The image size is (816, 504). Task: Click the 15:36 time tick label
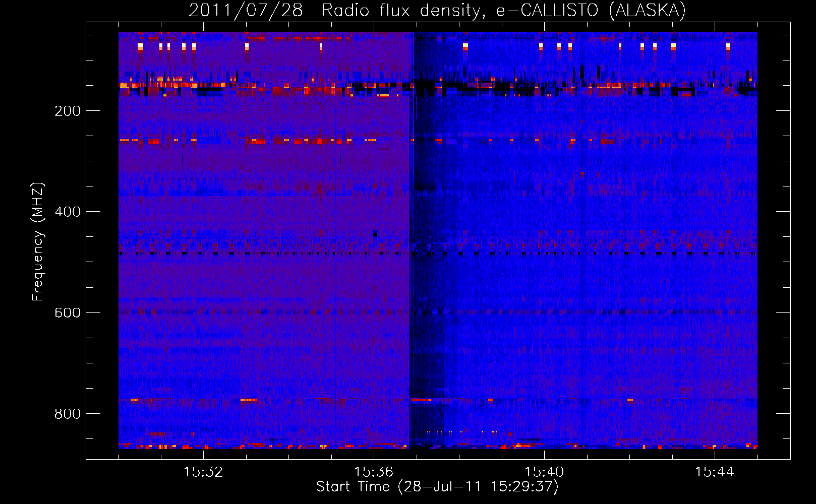click(374, 472)
